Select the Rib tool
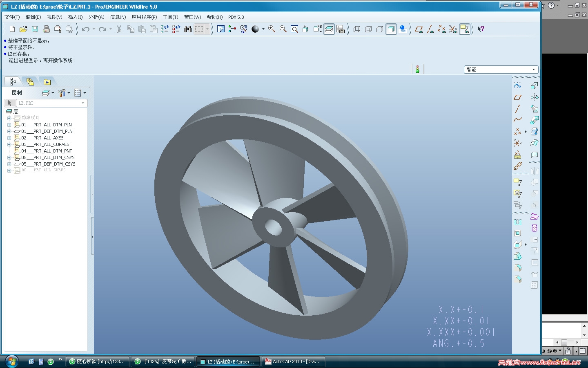The width and height of the screenshot is (588, 368). pos(518,245)
